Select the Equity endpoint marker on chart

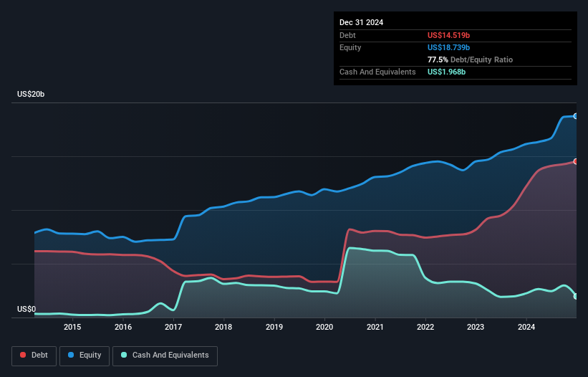click(x=576, y=116)
